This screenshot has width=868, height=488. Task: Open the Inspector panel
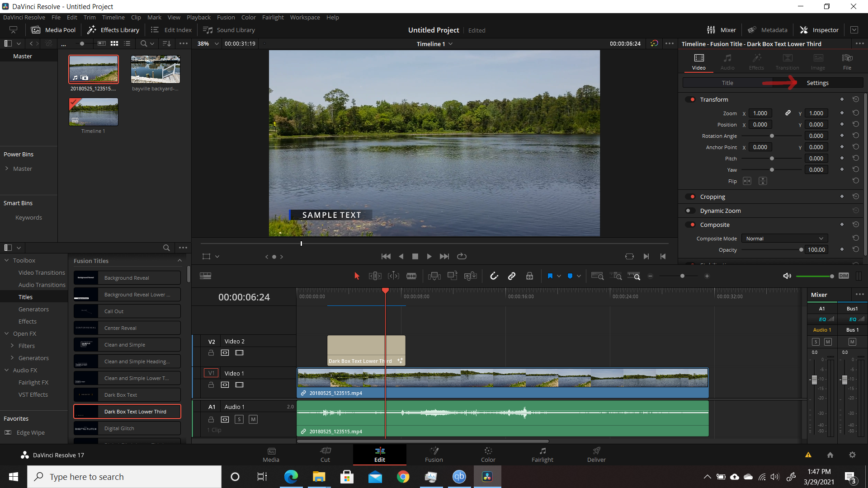819,30
